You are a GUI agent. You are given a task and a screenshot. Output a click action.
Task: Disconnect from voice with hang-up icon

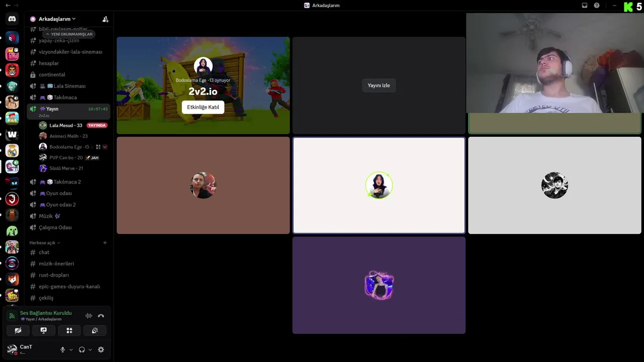(101, 316)
